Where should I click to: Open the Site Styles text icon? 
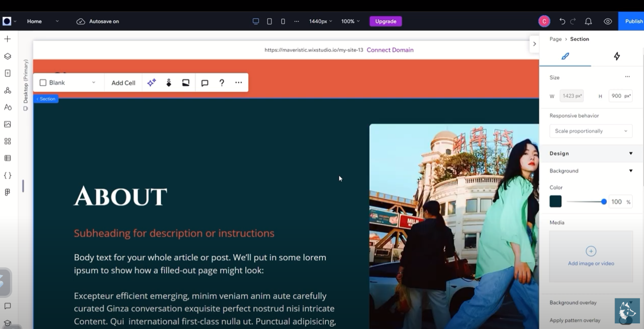(8, 107)
